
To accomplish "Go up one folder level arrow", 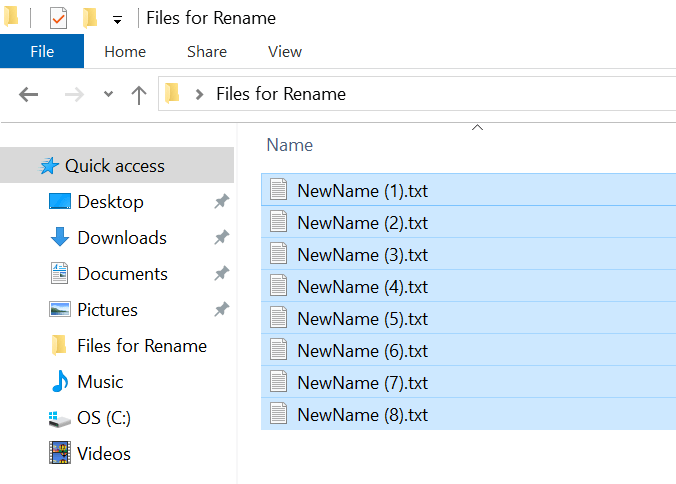I will [139, 95].
